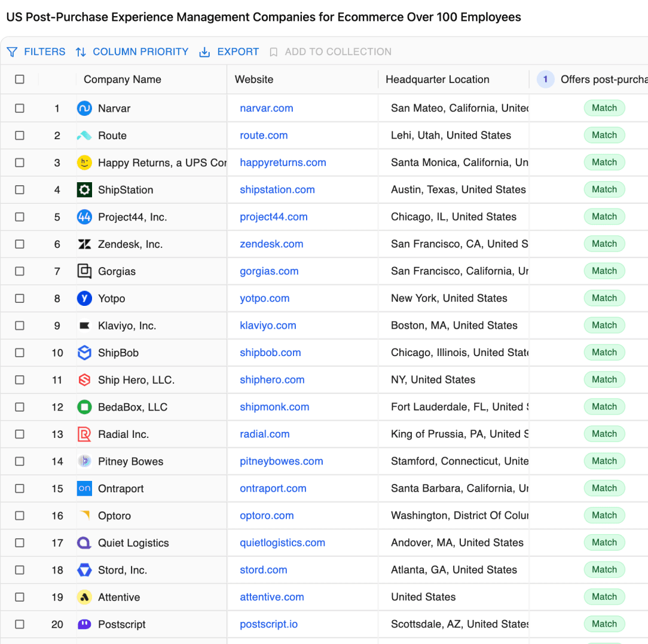The image size is (648, 644).
Task: Visit happyreturns.com website link
Action: pos(283,162)
